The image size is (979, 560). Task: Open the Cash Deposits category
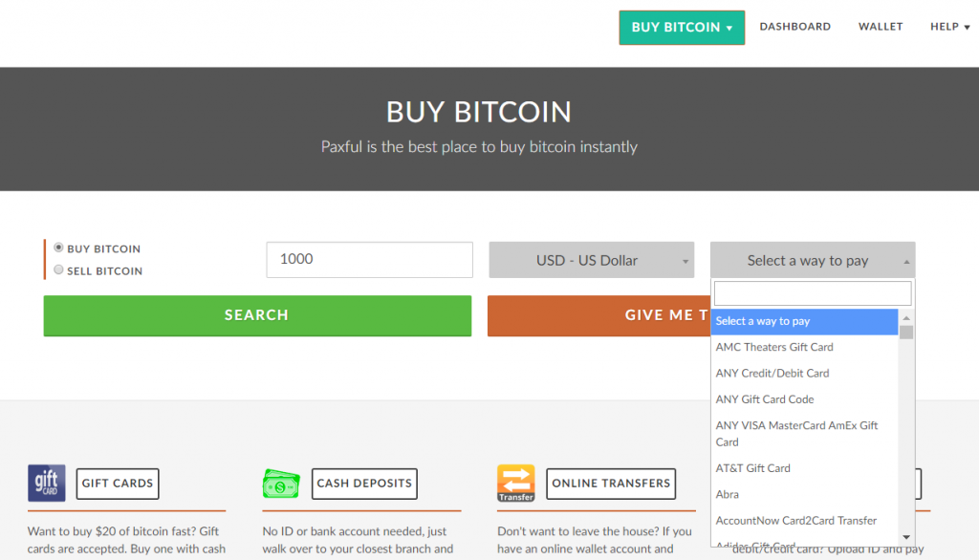tap(364, 484)
